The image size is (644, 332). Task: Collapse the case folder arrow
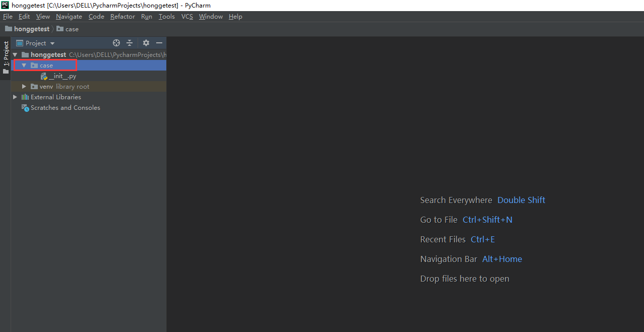[24, 65]
